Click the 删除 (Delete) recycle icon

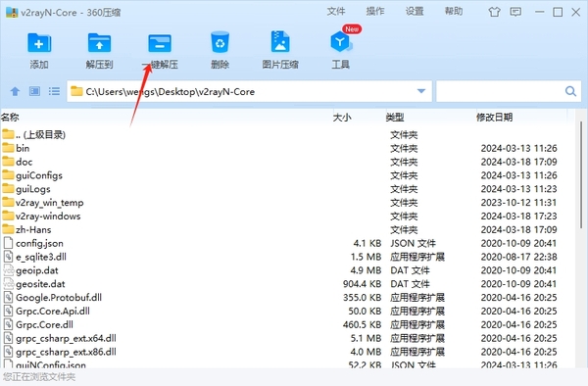[220, 42]
